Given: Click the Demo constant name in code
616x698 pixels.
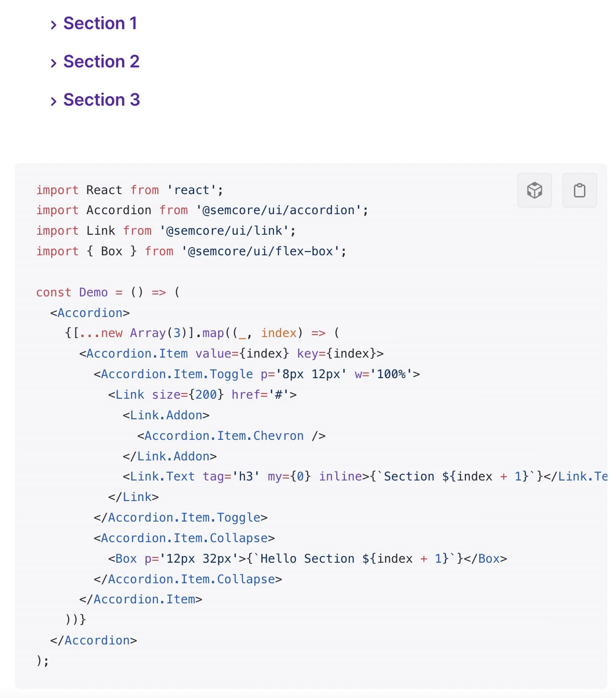Looking at the screenshot, I should (93, 293).
